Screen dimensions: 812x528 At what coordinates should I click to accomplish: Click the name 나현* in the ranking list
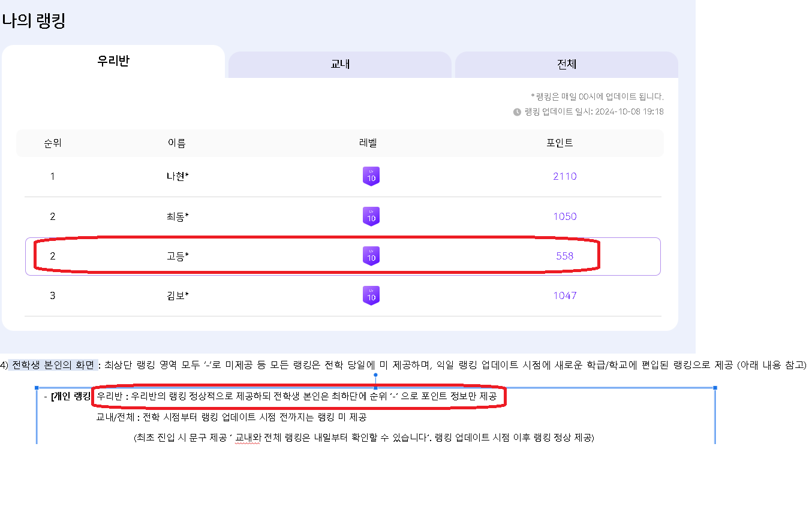click(178, 176)
